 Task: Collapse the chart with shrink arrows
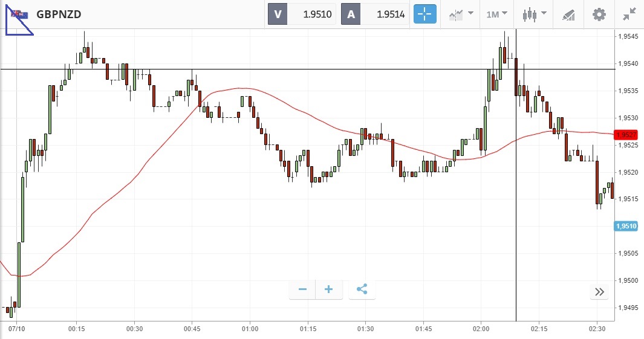(629, 14)
